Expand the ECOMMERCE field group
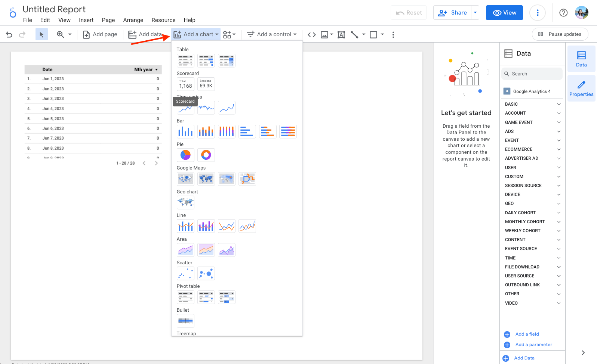The height and width of the screenshot is (364, 597). pyautogui.click(x=532, y=149)
